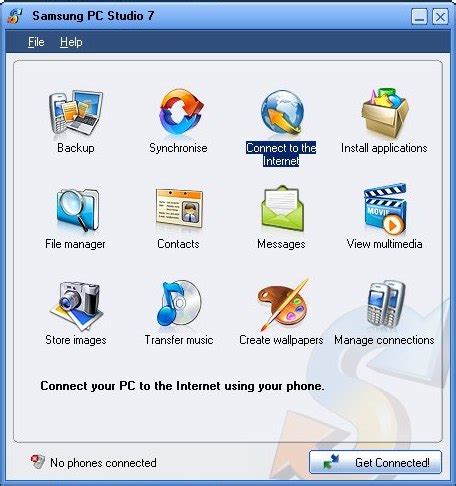Launch the Synchronise arrows icon
Viewport: 456px width, 486px height.
[180, 112]
